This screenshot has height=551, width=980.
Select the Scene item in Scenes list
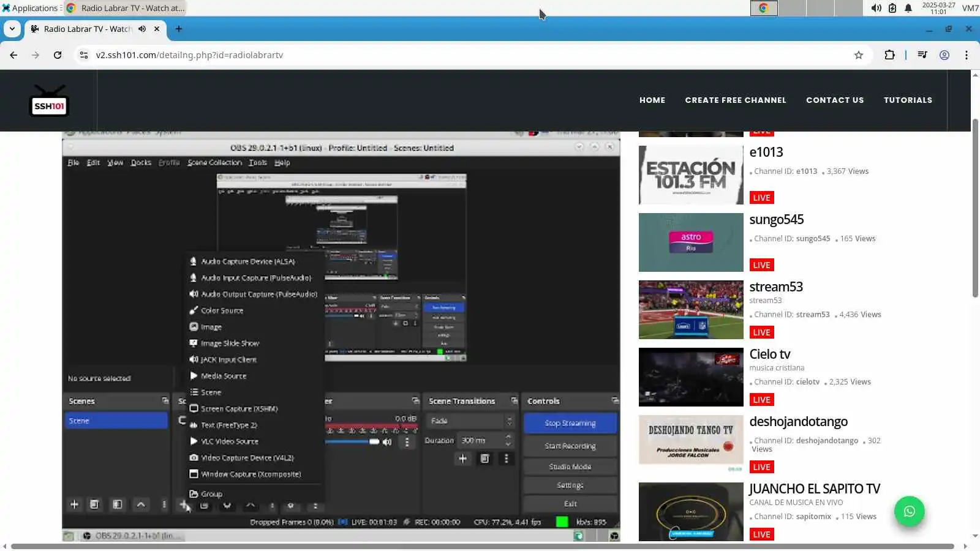(x=116, y=421)
